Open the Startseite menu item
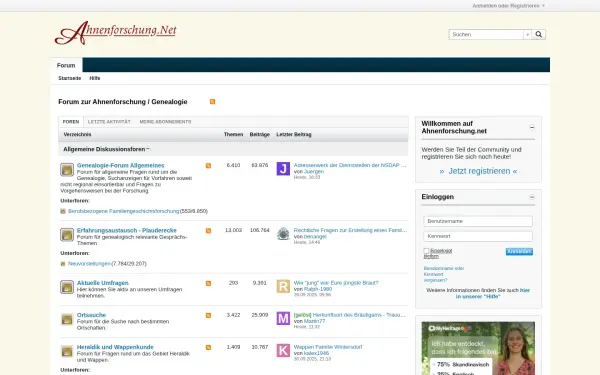The image size is (600, 375). [x=70, y=78]
